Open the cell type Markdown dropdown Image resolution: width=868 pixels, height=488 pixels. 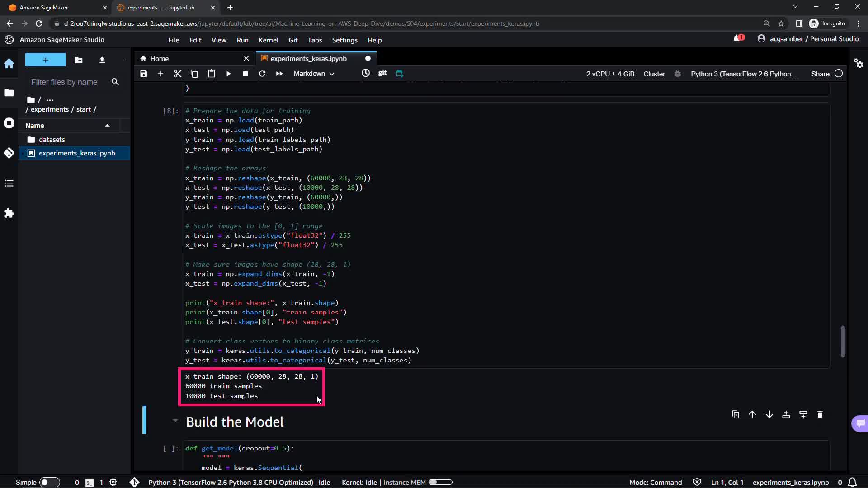coord(314,74)
